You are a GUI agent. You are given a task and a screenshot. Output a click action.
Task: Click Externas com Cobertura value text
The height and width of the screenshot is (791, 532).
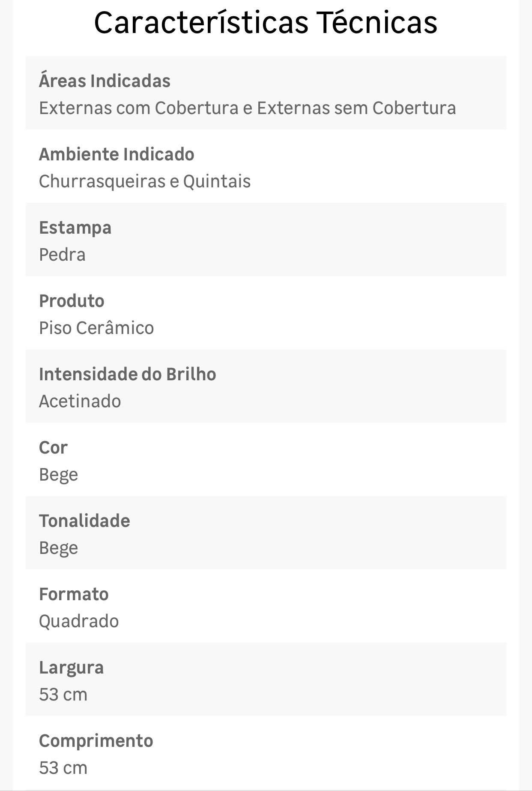247,108
